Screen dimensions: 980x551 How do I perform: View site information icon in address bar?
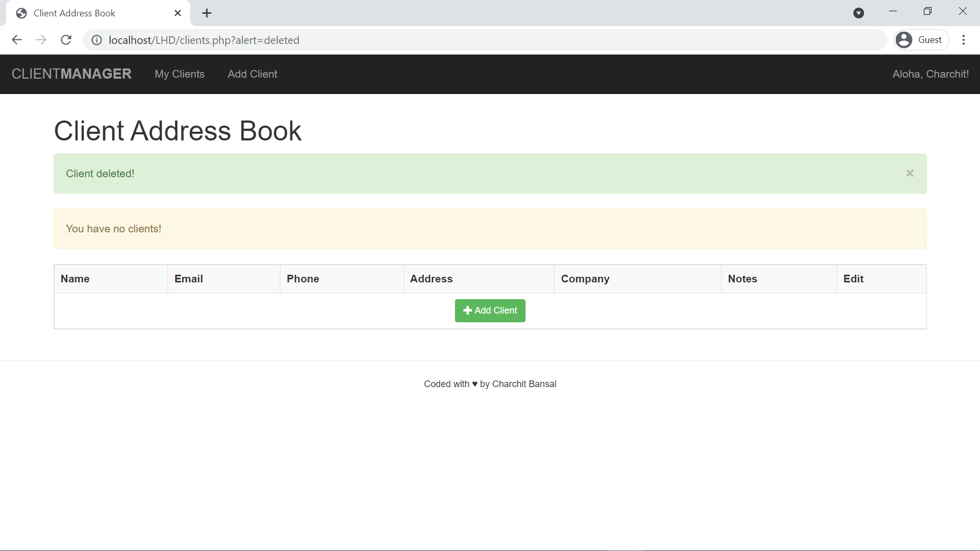click(97, 40)
